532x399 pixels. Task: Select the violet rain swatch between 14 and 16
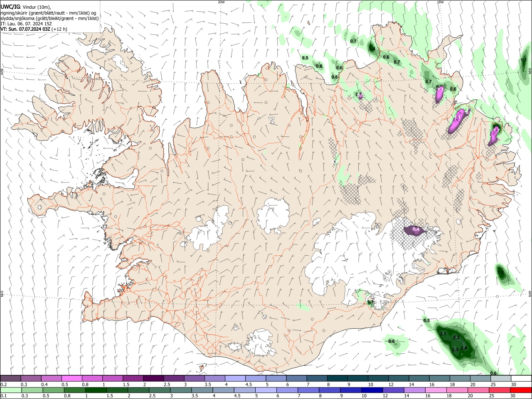[x=414, y=390]
